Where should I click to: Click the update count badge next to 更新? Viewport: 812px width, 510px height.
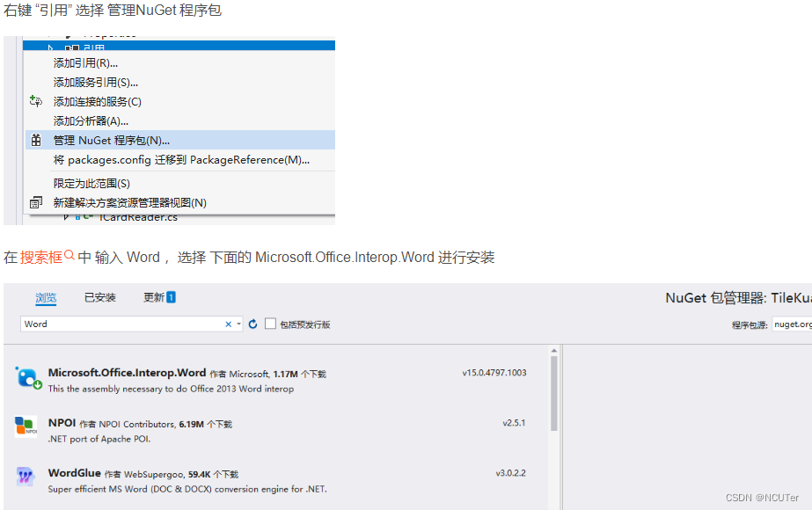171,297
